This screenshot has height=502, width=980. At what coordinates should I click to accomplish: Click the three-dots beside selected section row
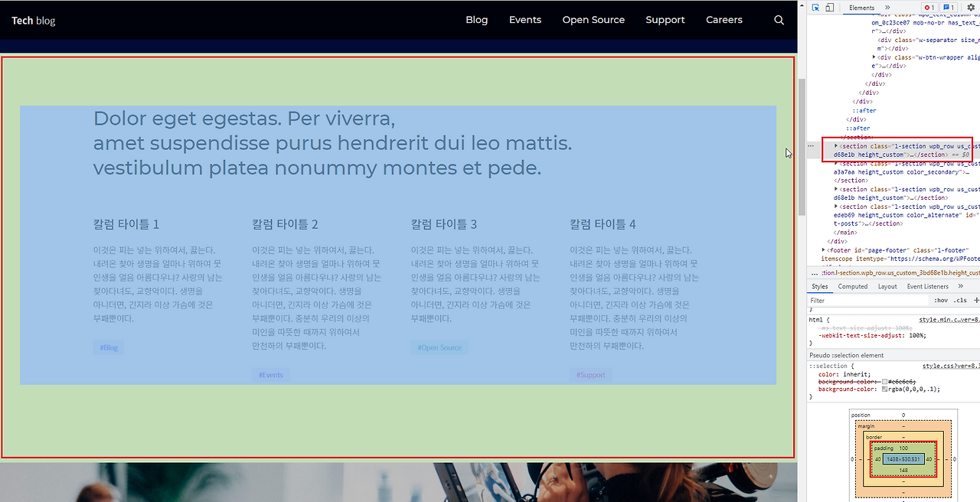pos(811,145)
